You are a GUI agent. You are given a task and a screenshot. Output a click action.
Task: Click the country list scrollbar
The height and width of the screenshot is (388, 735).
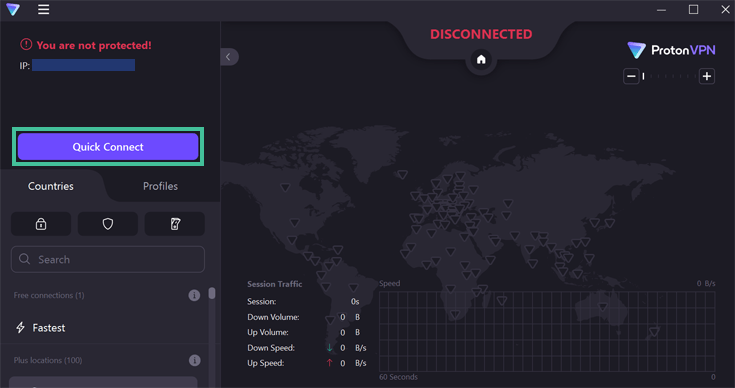212,293
